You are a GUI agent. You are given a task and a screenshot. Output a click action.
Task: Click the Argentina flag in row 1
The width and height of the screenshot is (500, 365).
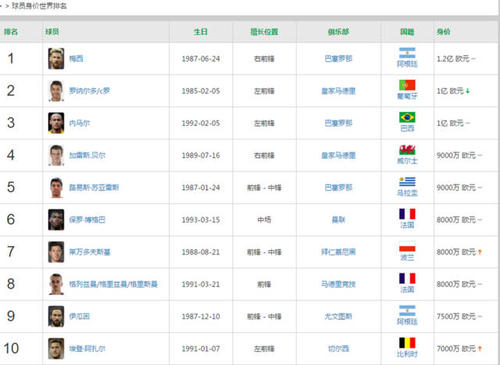click(x=407, y=53)
